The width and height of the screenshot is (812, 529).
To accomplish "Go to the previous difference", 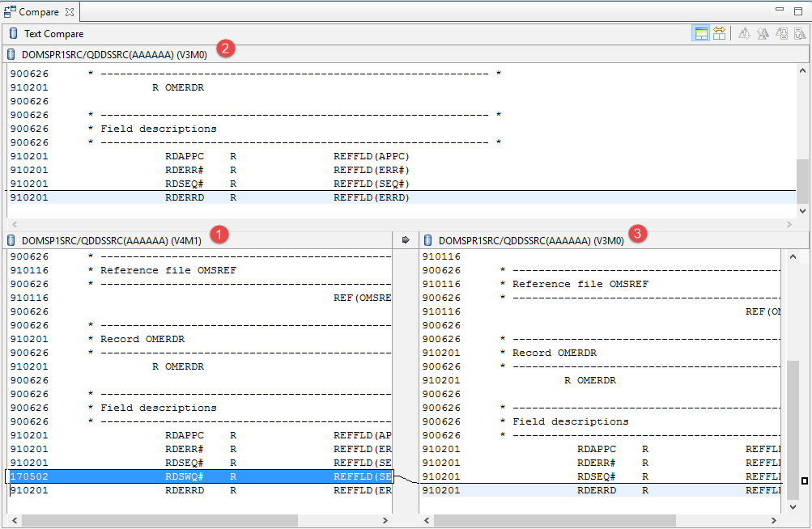I will [763, 33].
